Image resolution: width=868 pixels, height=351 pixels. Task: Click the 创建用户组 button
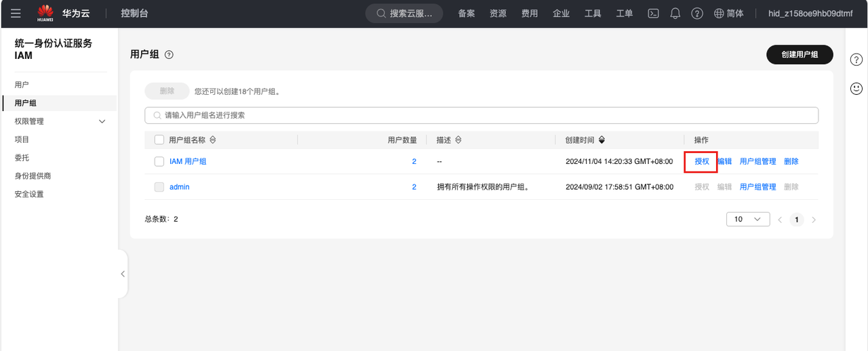pos(800,55)
